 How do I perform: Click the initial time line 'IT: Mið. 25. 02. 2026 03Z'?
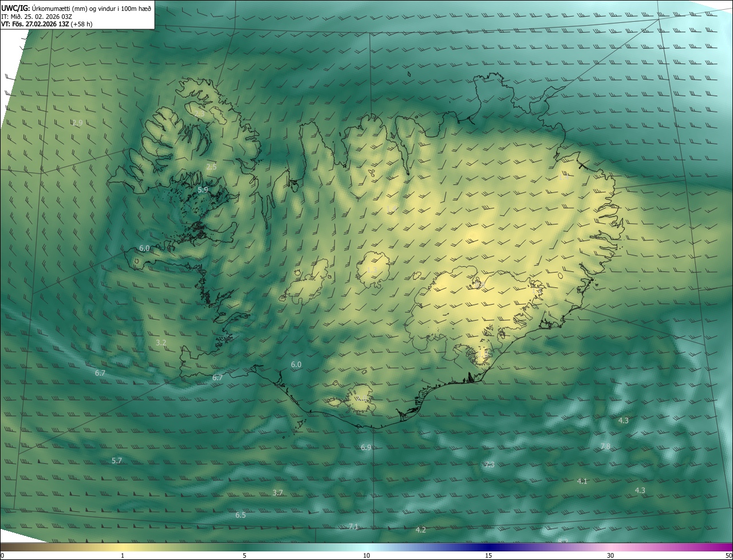[37, 17]
